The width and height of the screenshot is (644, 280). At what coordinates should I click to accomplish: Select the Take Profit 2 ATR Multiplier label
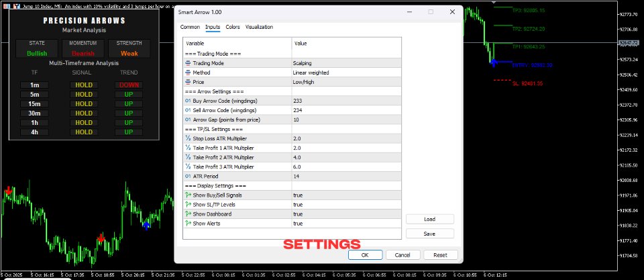click(x=223, y=158)
